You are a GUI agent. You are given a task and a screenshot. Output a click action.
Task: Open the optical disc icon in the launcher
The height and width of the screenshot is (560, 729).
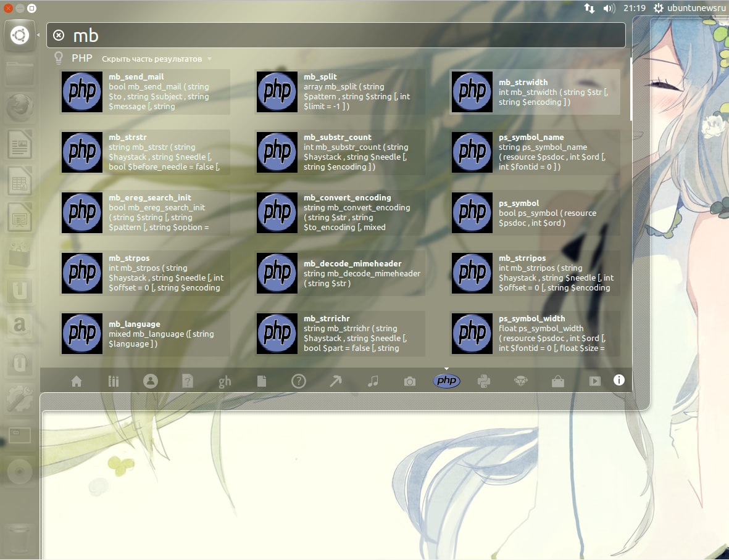tap(20, 472)
